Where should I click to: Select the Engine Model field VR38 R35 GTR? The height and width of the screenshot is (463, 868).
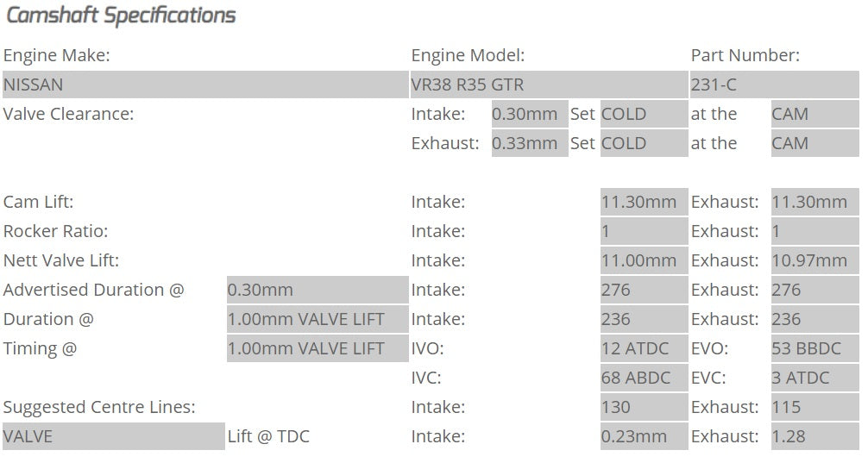548,85
